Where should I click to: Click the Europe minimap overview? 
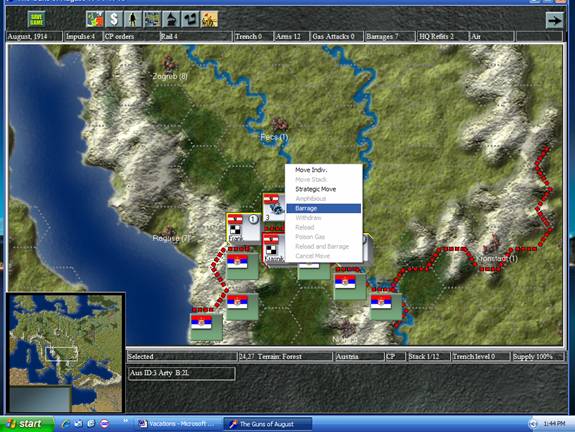tap(66, 353)
